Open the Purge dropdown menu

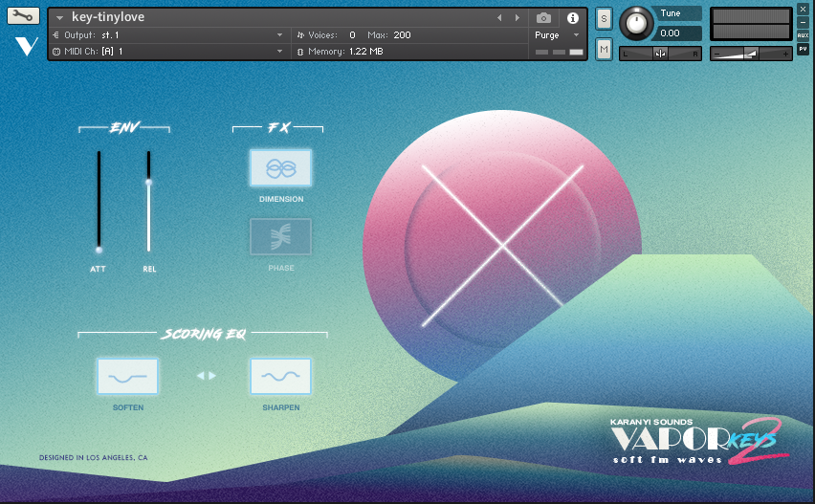point(557,34)
